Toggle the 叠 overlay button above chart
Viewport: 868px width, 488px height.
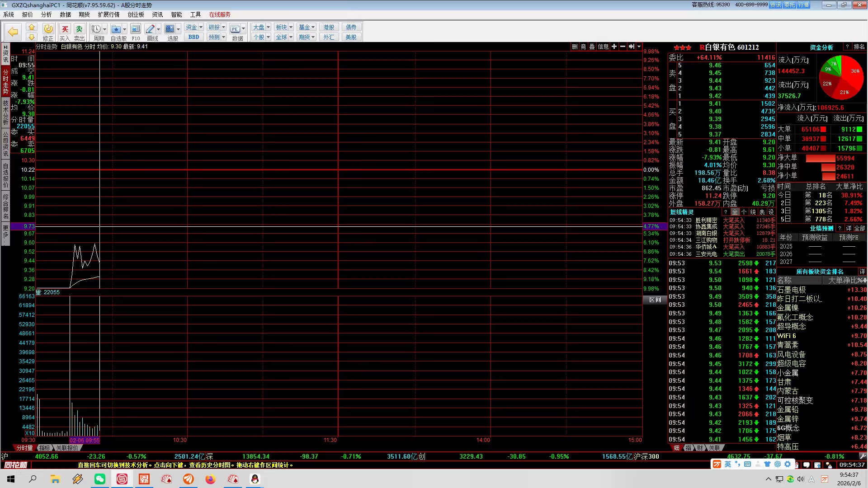[x=592, y=47]
